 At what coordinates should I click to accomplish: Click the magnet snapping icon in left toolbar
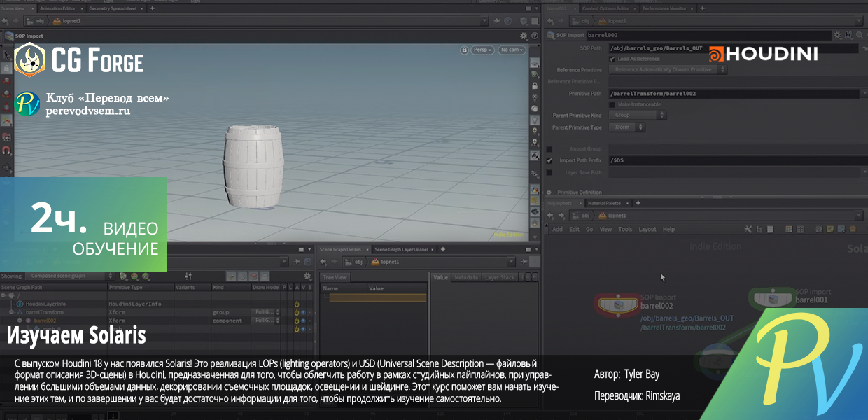pos(6,150)
